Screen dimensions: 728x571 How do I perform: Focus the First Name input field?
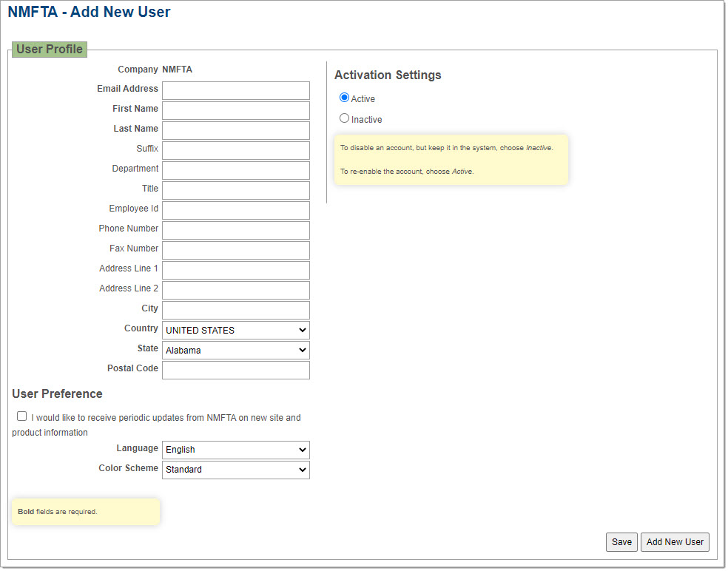click(236, 111)
